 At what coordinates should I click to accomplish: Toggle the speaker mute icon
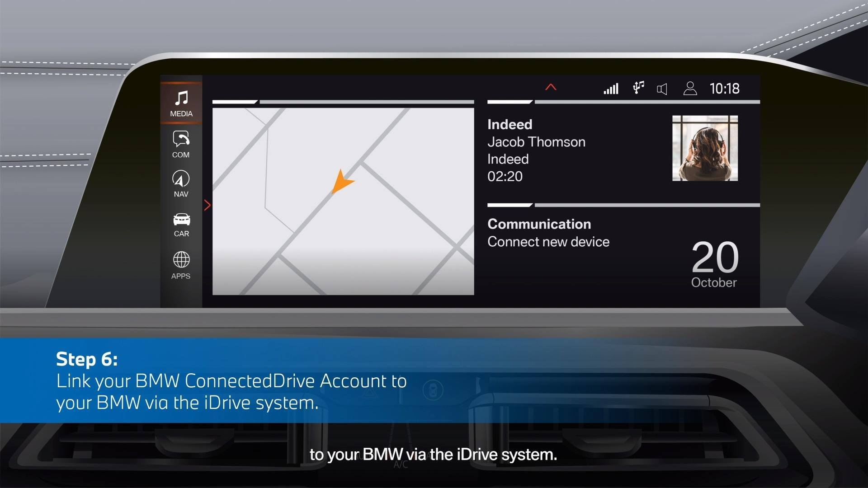[x=662, y=89]
